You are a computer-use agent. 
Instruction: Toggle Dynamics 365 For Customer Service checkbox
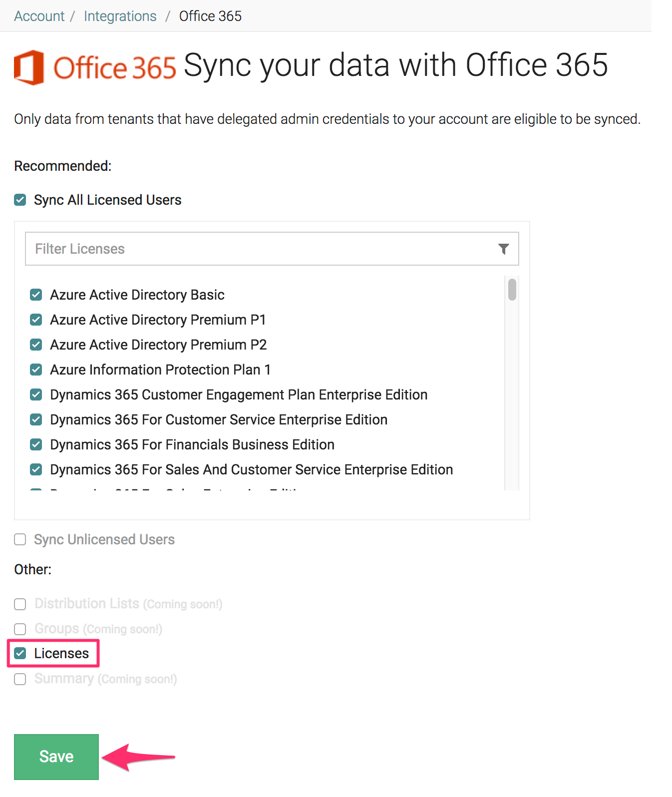(36, 419)
